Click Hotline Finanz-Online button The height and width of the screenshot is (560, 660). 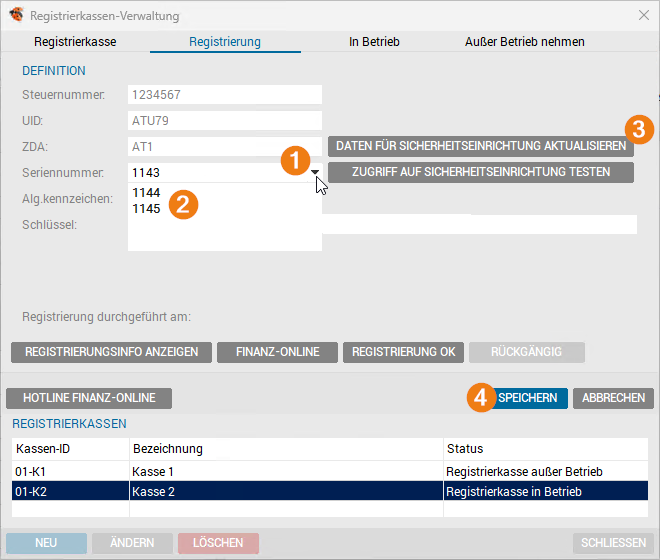89,398
